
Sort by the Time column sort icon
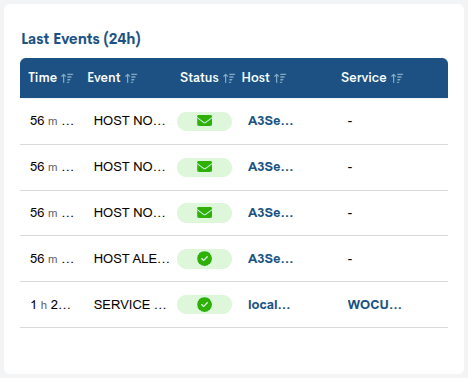[67, 78]
